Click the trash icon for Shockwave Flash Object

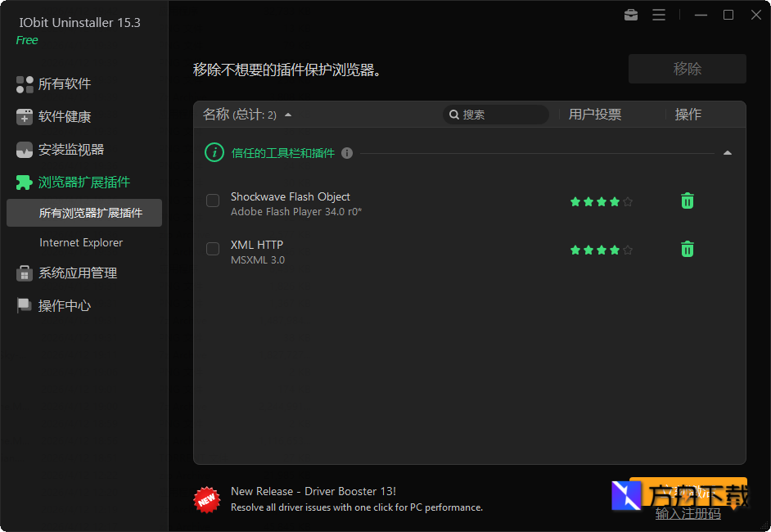(x=687, y=201)
